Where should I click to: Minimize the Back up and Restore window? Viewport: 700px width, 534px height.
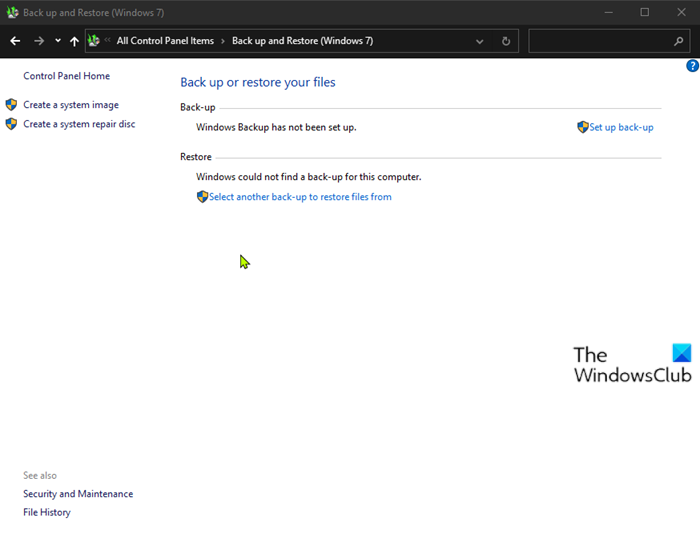pyautogui.click(x=608, y=13)
